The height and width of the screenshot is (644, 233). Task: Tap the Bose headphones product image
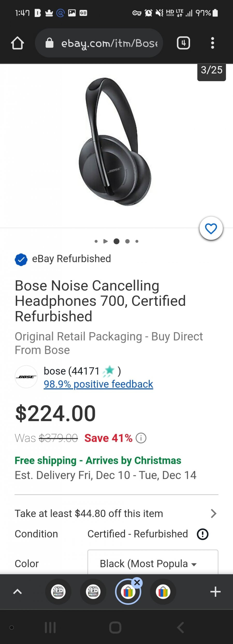click(115, 142)
